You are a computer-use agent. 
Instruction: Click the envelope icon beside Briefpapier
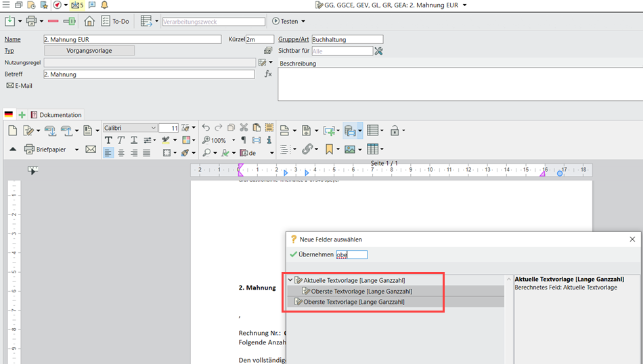[x=91, y=150]
